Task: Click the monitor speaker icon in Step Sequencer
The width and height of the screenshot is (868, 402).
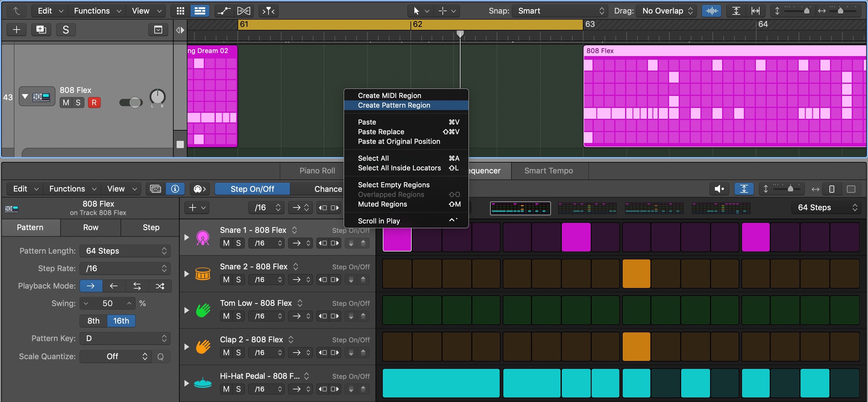Action: pyautogui.click(x=719, y=188)
